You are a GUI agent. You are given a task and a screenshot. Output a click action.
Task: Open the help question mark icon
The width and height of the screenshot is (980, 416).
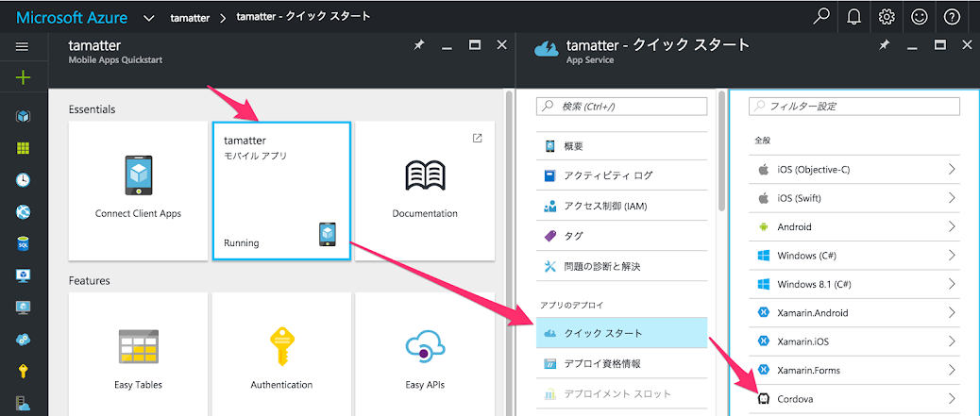(x=951, y=17)
